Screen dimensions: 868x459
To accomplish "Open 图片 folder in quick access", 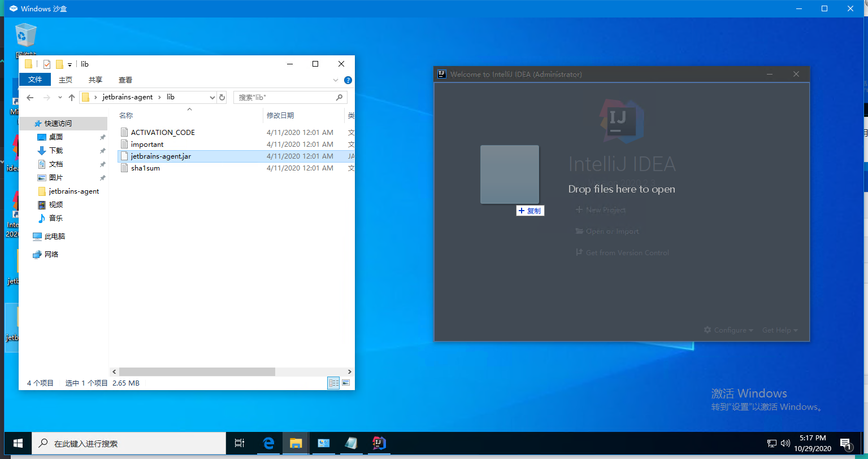I will [55, 177].
